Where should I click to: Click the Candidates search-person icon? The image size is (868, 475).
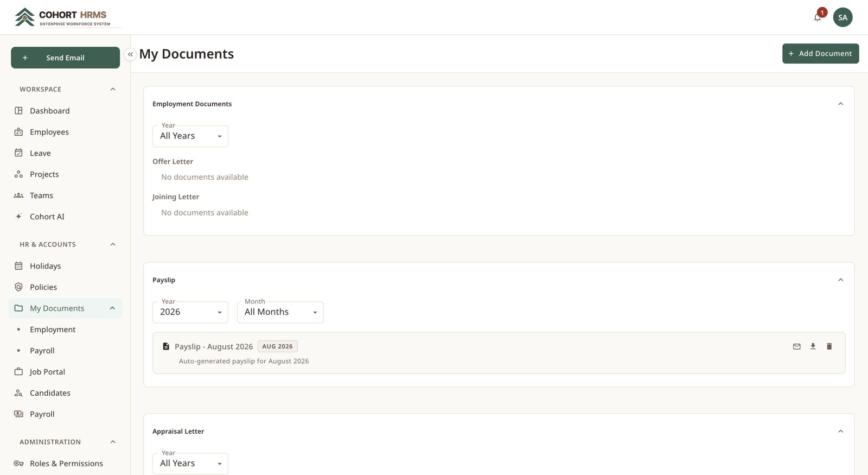tap(18, 393)
